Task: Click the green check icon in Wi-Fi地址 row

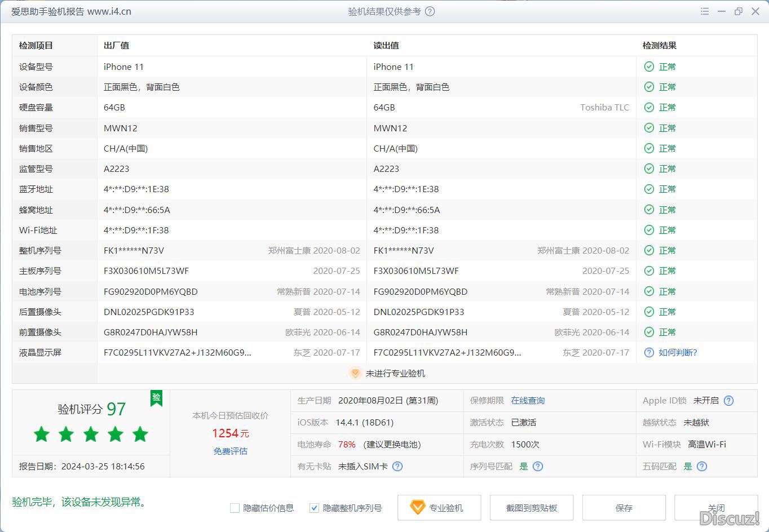Action: point(649,230)
